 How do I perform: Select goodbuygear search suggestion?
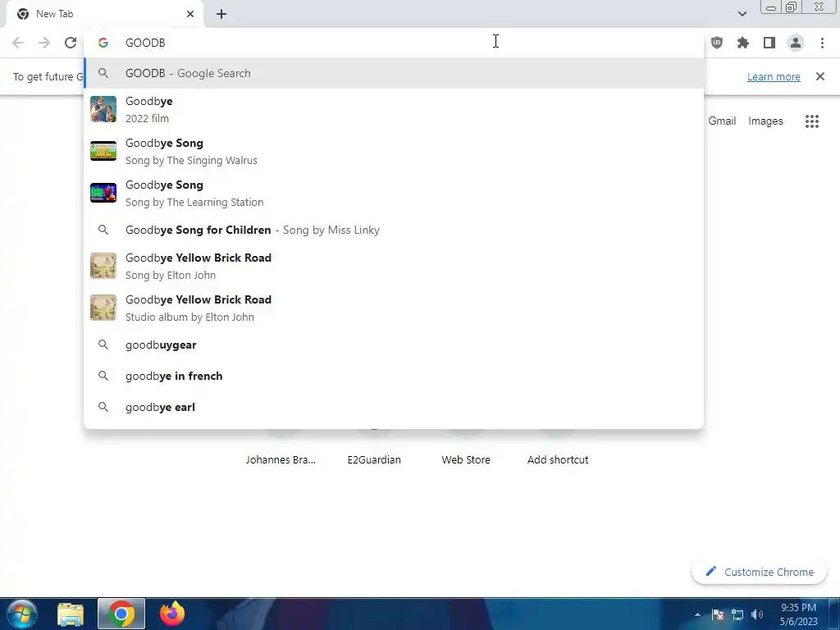click(394, 345)
